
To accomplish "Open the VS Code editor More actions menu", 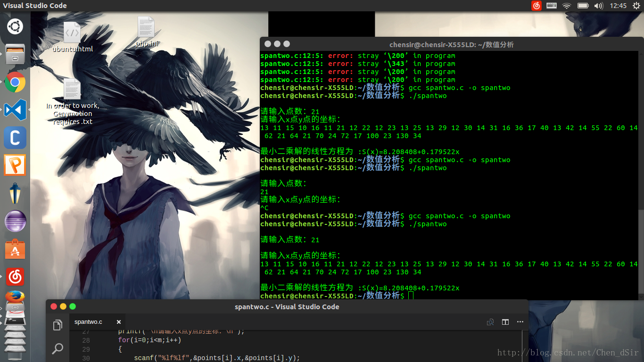I will [x=520, y=322].
